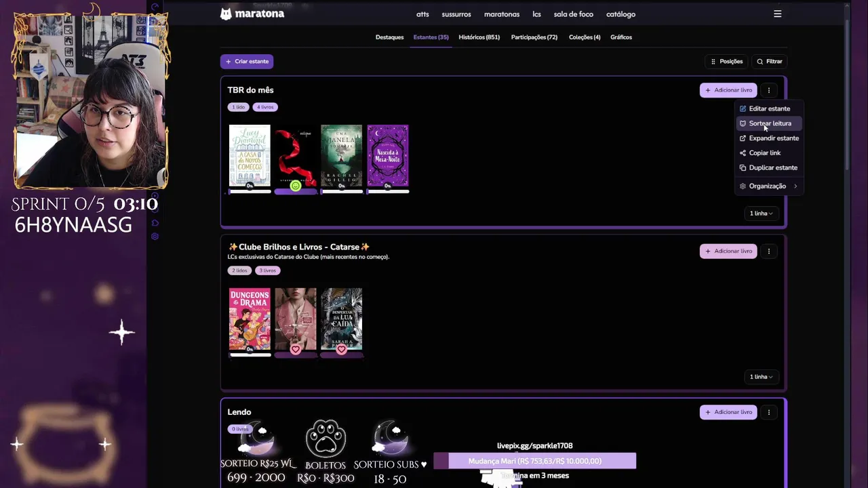Viewport: 868px width, 488px height.
Task: Open lcs navigation link
Action: pos(536,14)
